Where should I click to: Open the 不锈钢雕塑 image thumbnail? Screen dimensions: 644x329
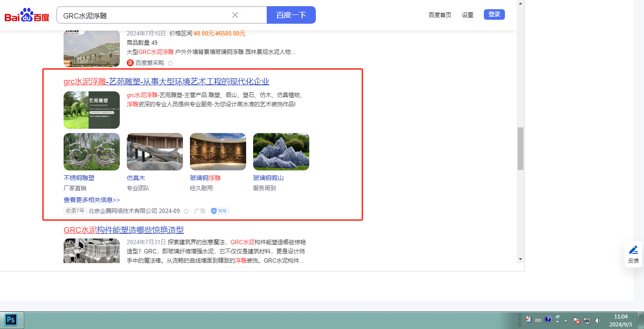click(x=92, y=152)
